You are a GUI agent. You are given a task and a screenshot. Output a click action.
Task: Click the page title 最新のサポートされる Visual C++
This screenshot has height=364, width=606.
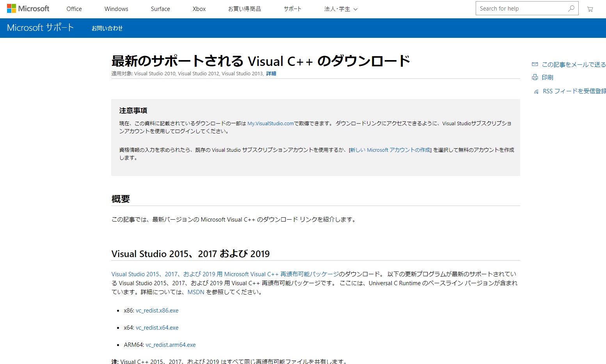tap(261, 61)
